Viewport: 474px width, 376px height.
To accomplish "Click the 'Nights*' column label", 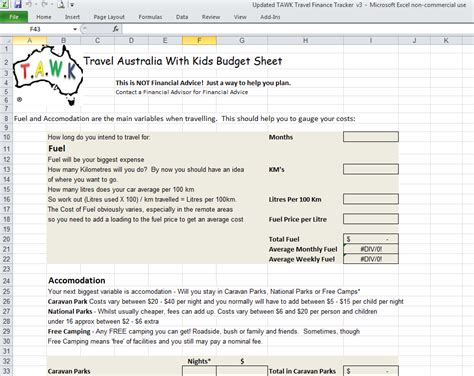I will pos(199,361).
